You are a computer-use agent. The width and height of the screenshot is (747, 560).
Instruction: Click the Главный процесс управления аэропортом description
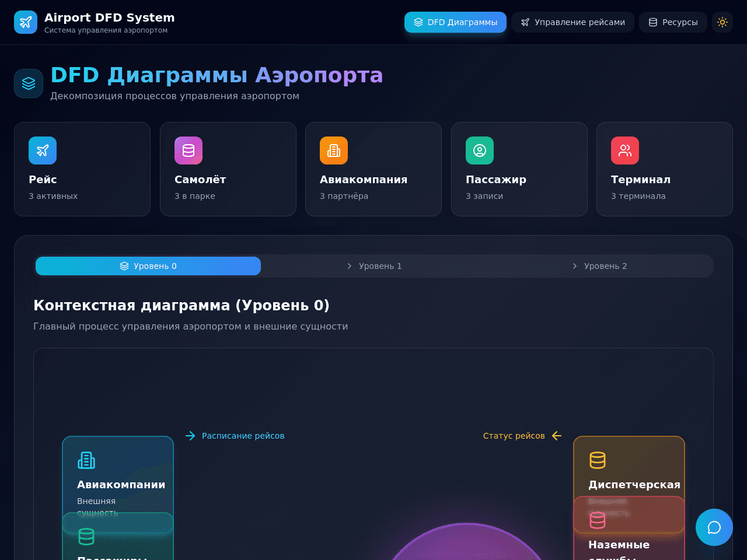191,327
